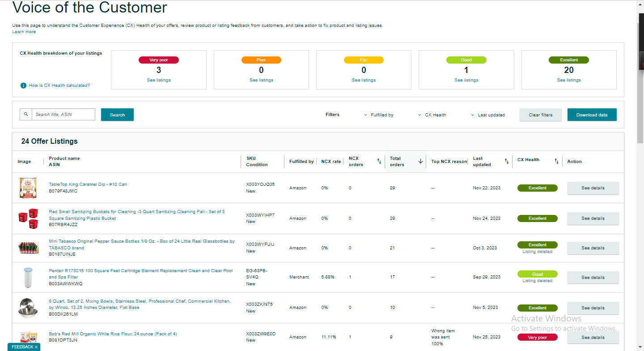Viewport: 644px width, 351px height.
Task: See listings under Very poor card
Action: click(159, 80)
